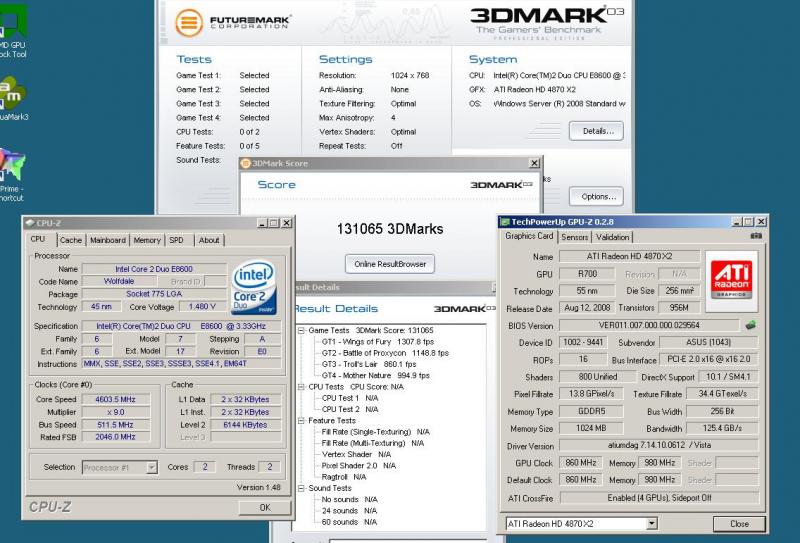Click the Core Voltage 1.480 V value

click(x=202, y=307)
